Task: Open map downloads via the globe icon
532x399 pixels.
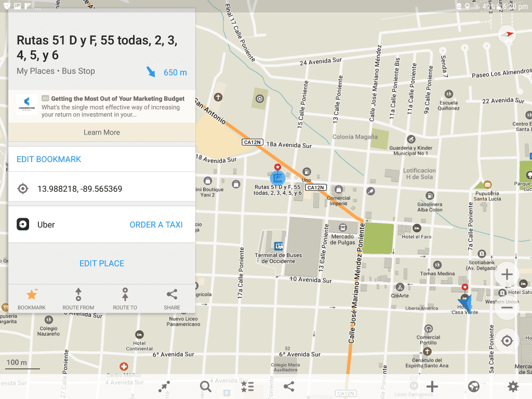Action: click(473, 387)
